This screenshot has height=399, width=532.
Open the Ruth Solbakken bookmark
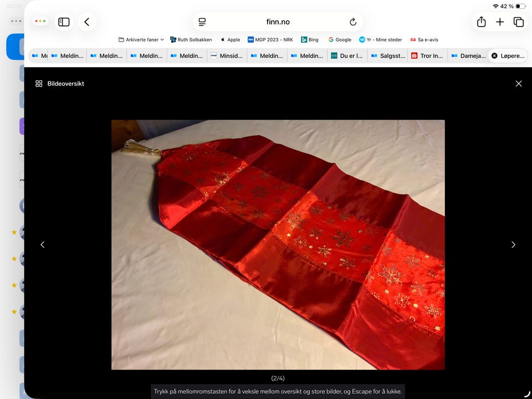click(191, 40)
